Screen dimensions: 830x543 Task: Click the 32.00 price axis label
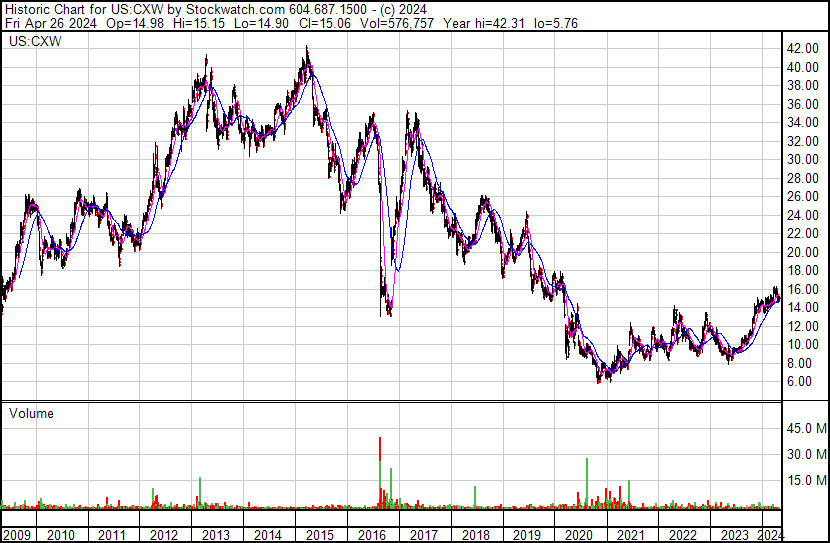[803, 141]
